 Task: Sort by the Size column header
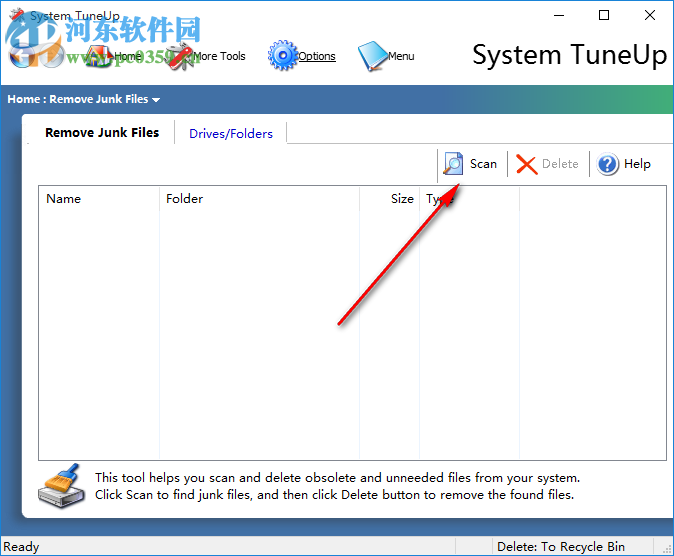402,199
